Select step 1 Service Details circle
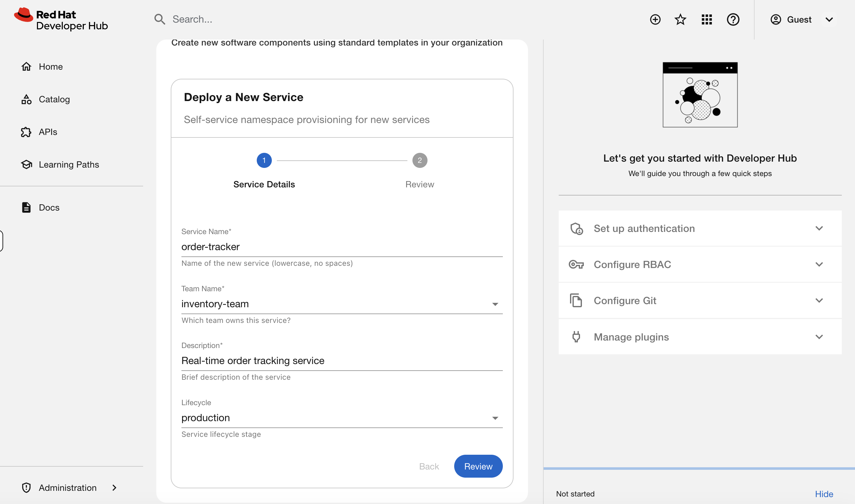The height and width of the screenshot is (504, 855). 264,160
